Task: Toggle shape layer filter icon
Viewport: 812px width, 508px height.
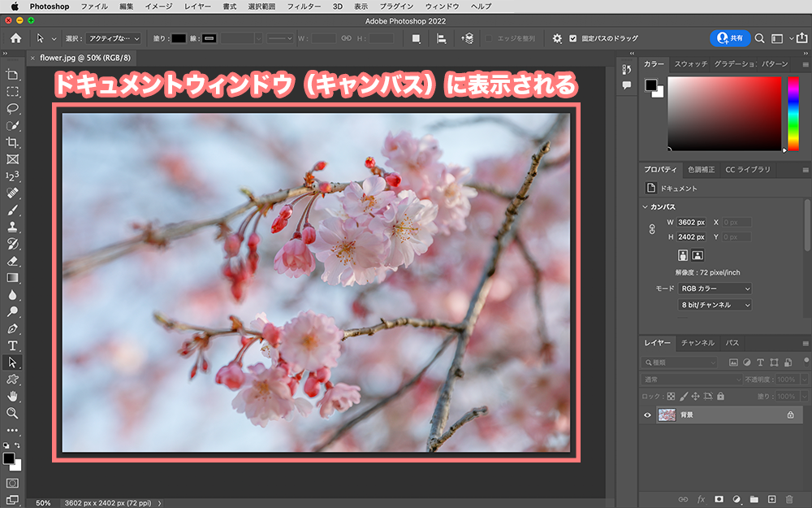Action: (x=774, y=363)
